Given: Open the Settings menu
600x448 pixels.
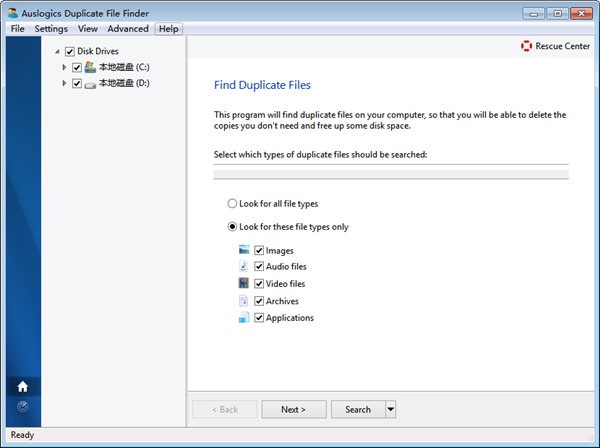Looking at the screenshot, I should point(51,29).
